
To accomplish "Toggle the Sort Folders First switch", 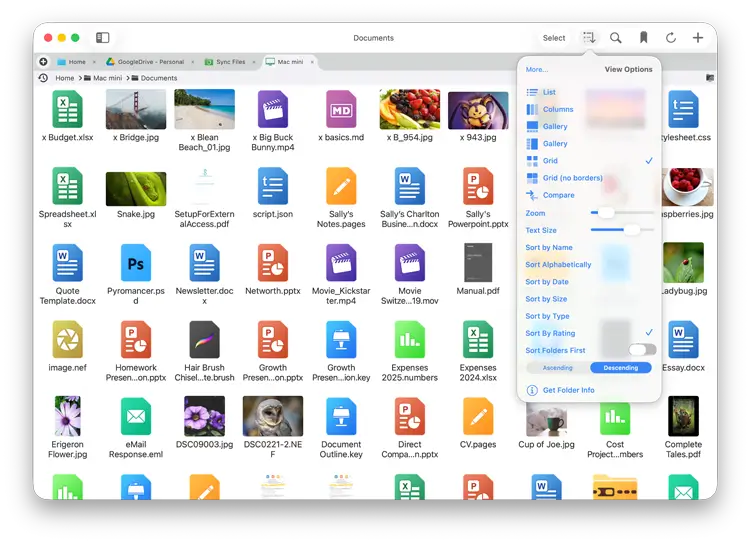I will pos(642,350).
